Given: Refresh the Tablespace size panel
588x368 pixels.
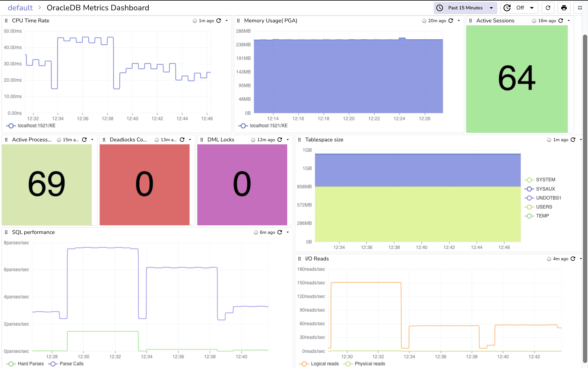Looking at the screenshot, I should tap(573, 140).
